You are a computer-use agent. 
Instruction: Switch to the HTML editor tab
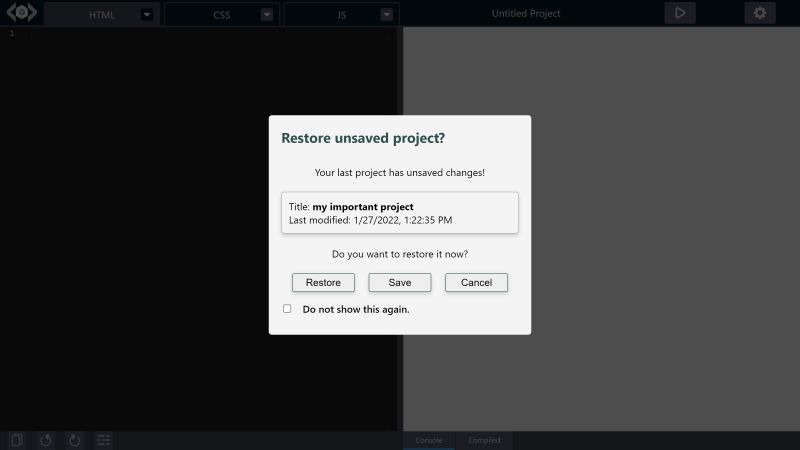101,15
